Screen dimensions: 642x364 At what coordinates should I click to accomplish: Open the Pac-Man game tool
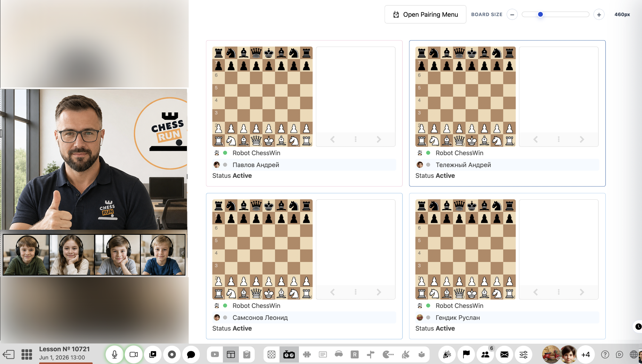coord(388,354)
